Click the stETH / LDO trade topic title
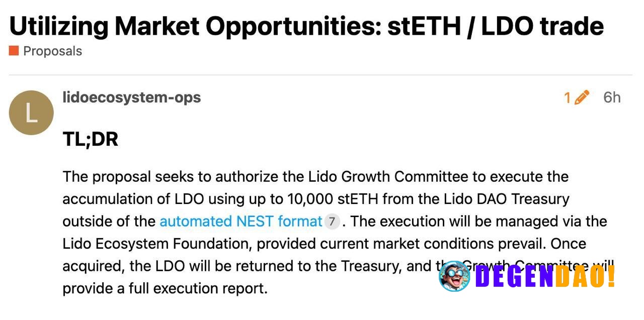644x320 pixels. [307, 25]
